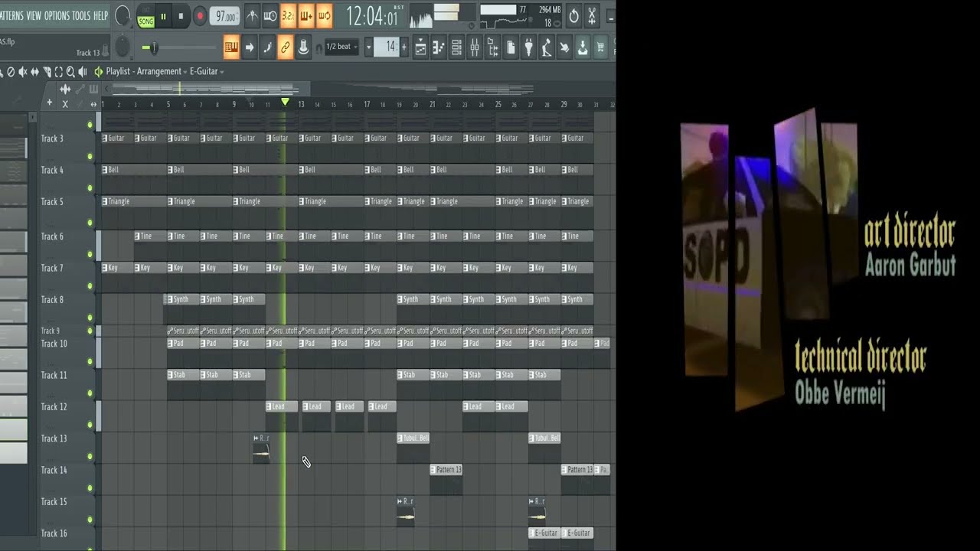Add new pattern with plus button
This screenshot has height=551, width=980.
[405, 47]
